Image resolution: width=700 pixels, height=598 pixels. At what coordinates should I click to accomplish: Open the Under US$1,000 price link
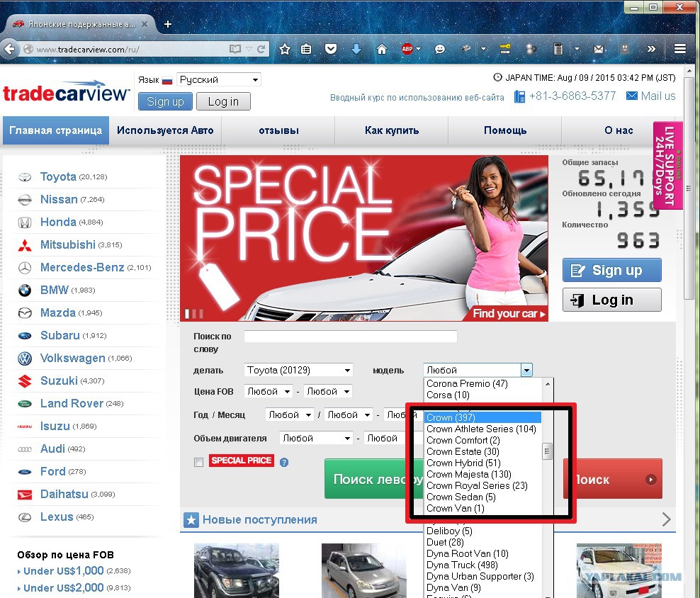[63, 571]
